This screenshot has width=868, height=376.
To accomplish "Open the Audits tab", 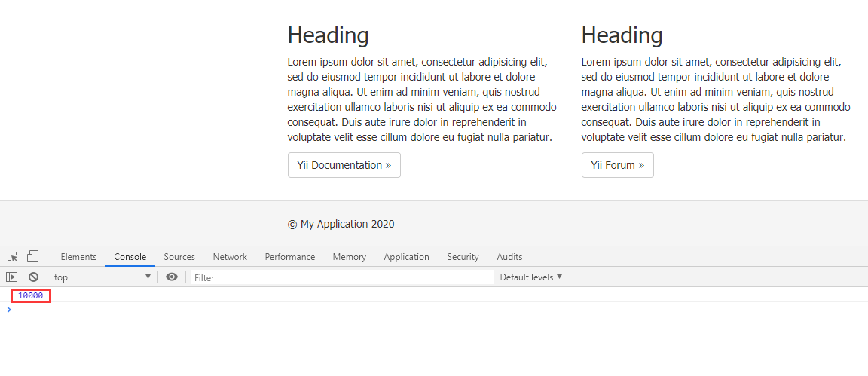I will point(509,257).
